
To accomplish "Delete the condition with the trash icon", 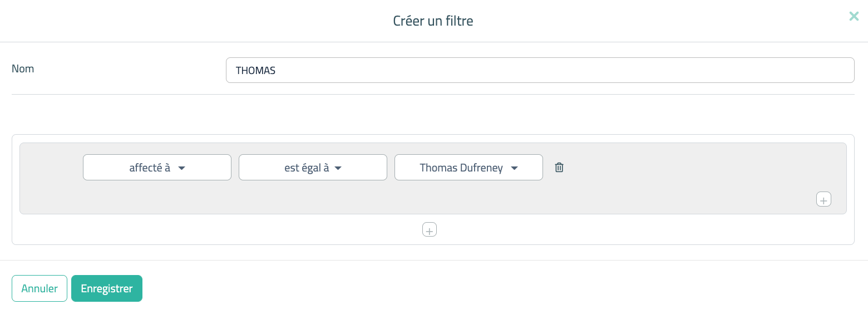I will [559, 168].
